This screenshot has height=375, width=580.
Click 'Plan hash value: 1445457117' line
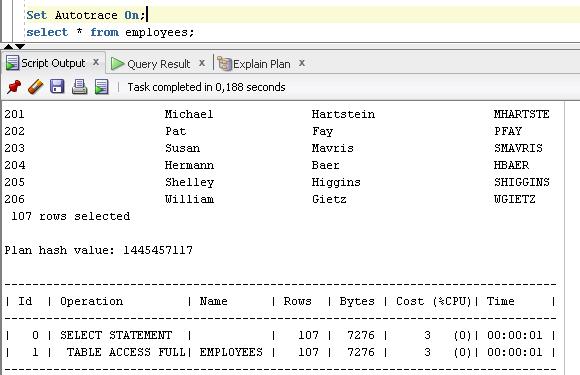click(98, 250)
